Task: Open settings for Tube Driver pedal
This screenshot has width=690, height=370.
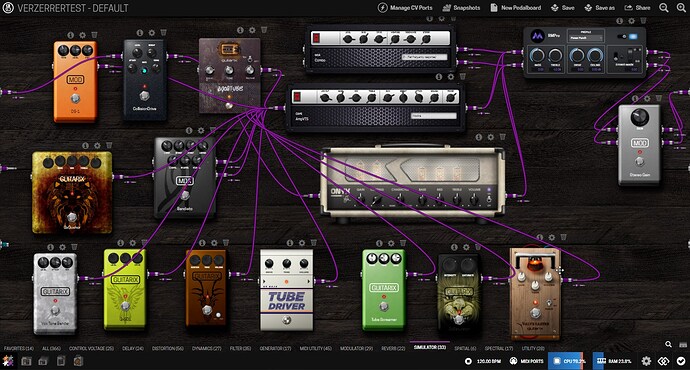Action: [301, 242]
